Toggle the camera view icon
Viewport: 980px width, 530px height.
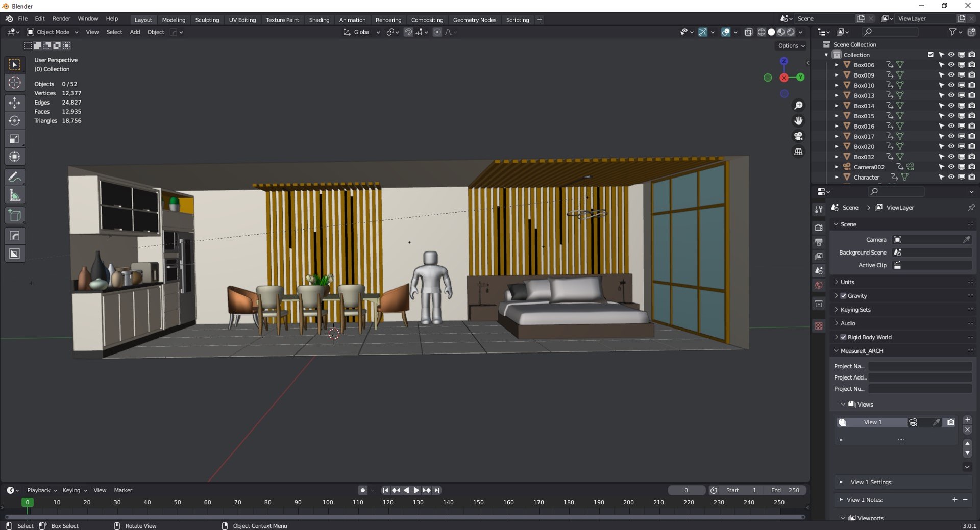798,136
